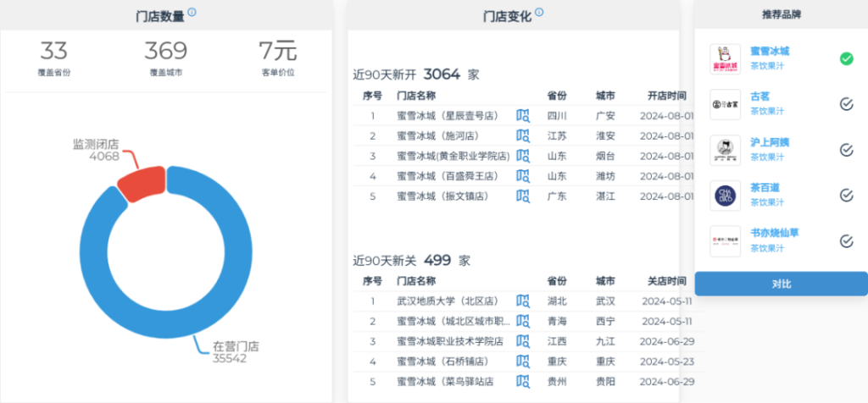Click city cell 淮安
This screenshot has height=403, width=868.
point(605,136)
